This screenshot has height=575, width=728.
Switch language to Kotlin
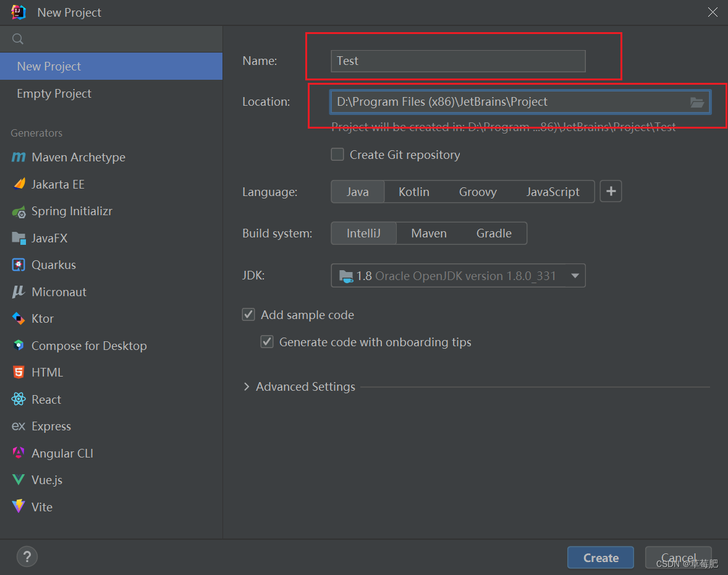pyautogui.click(x=413, y=192)
